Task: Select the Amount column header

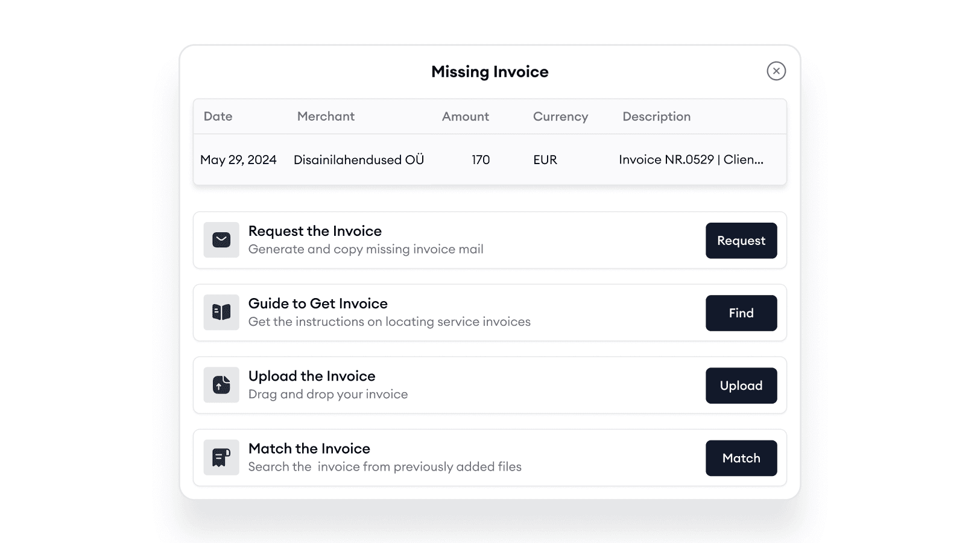Action: coord(465,116)
